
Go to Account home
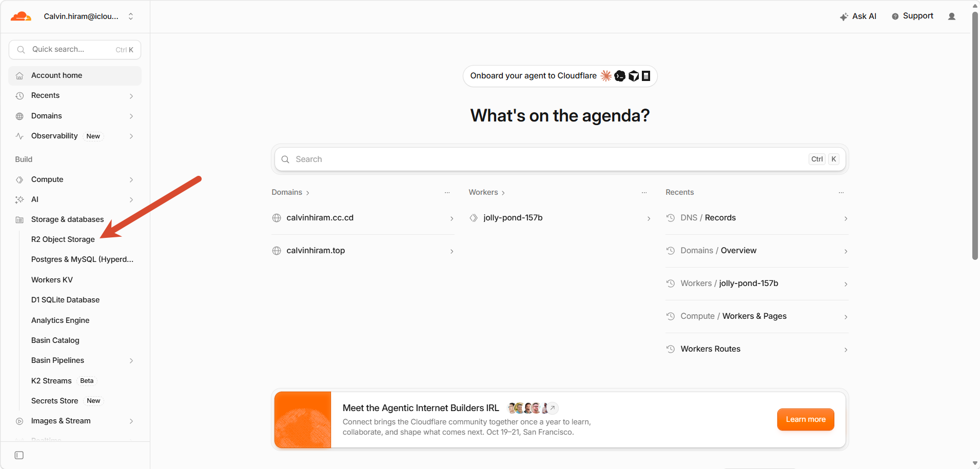click(75, 75)
